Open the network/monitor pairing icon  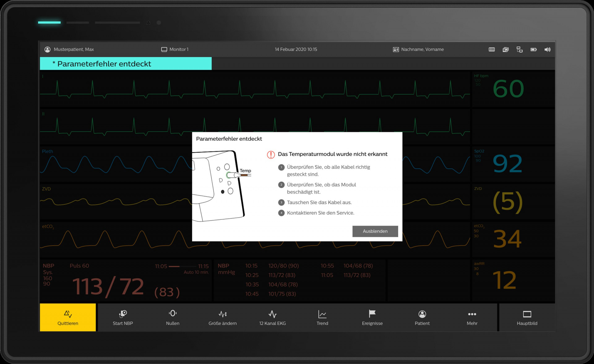pos(519,49)
